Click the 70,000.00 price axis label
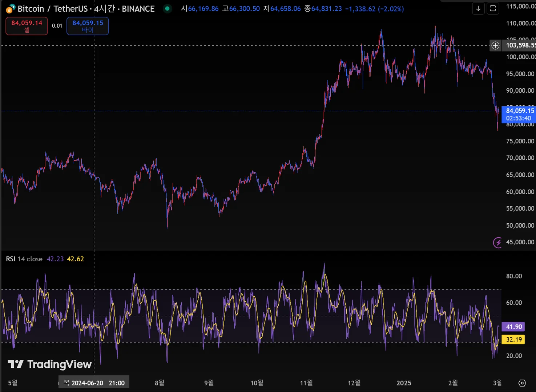 point(520,158)
